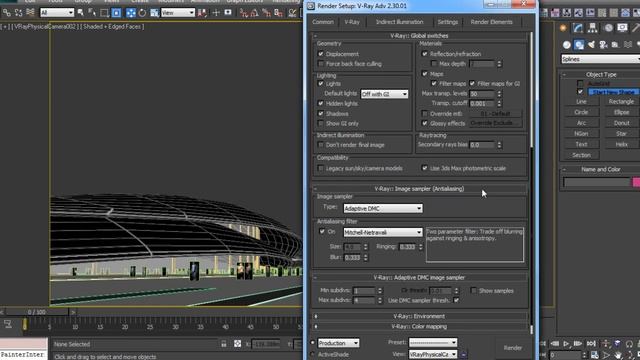Open the Production render mode dropdown
The image size is (640, 360).
338,343
